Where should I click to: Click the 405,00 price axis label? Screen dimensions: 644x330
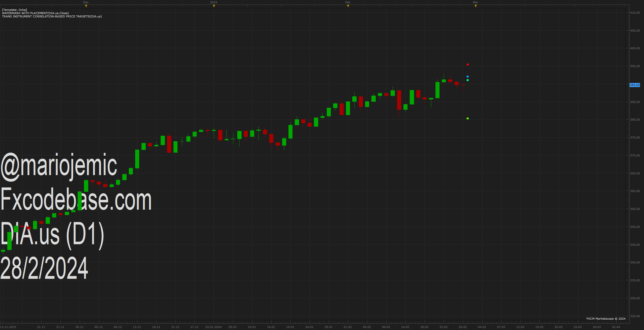635,31
